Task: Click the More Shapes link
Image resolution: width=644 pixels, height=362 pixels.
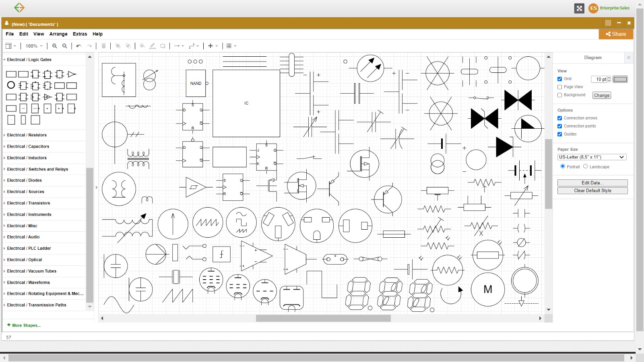Action: tap(24, 325)
